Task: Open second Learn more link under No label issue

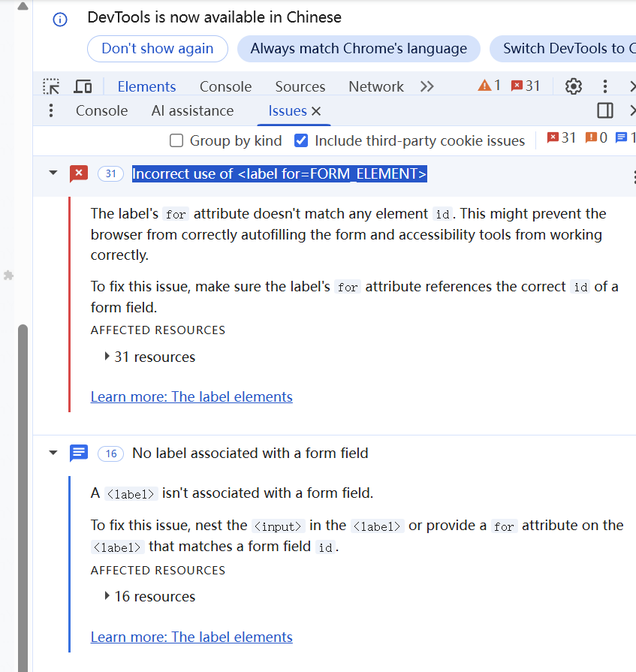Action: [x=191, y=637]
